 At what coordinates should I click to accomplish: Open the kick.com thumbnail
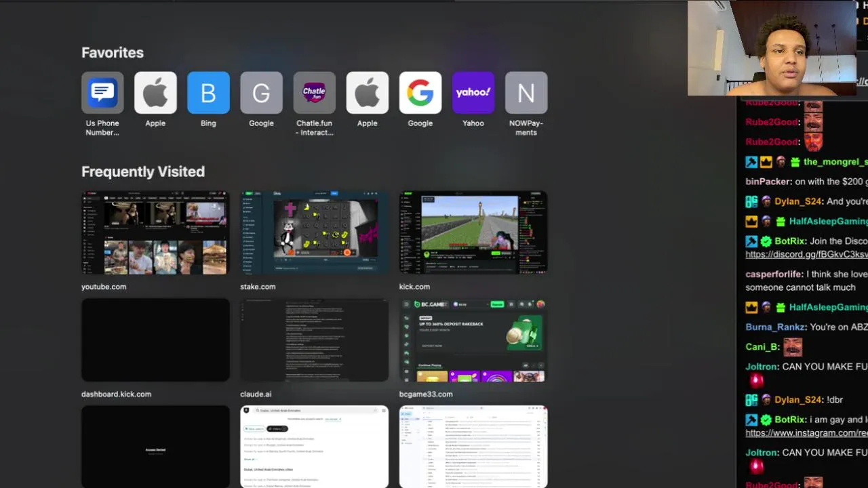[x=473, y=232]
